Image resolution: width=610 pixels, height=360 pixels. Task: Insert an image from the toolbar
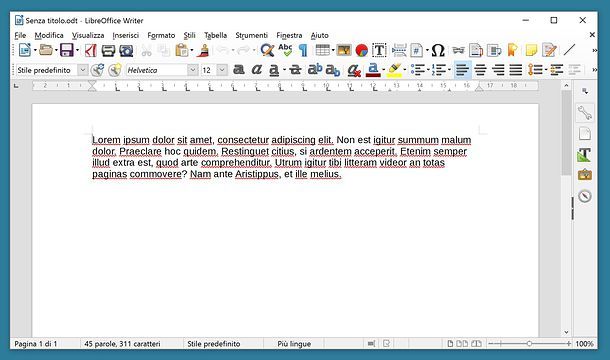coord(344,50)
